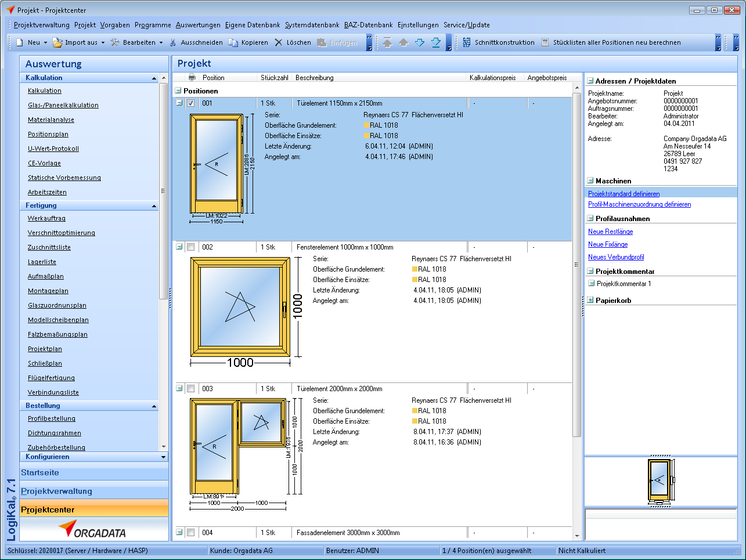
Task: Collapse Adressen / Projektdaten section
Action: click(x=590, y=81)
